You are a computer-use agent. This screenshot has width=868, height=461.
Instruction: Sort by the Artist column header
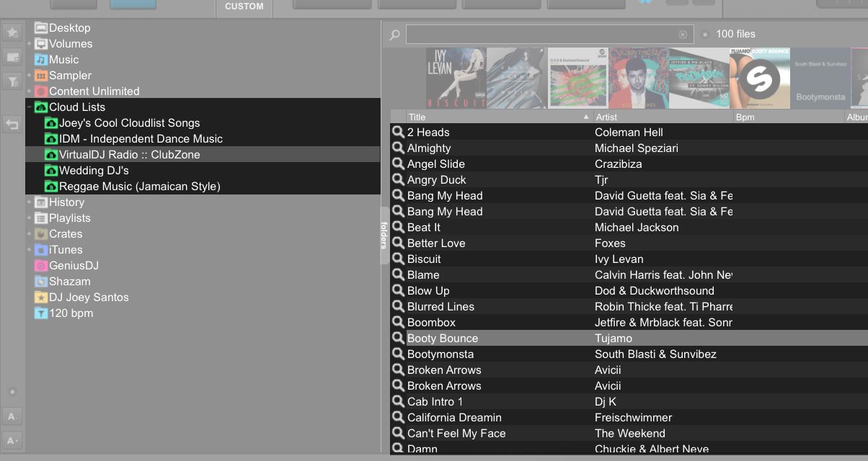(x=662, y=117)
